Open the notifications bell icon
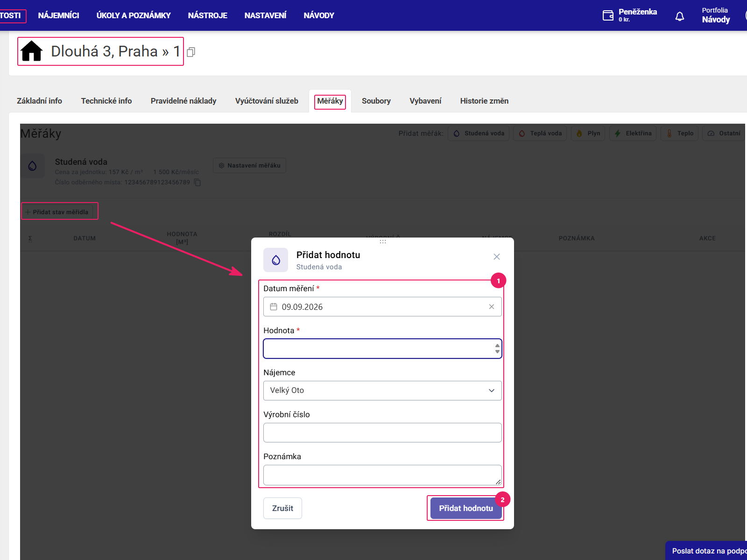 [x=680, y=16]
